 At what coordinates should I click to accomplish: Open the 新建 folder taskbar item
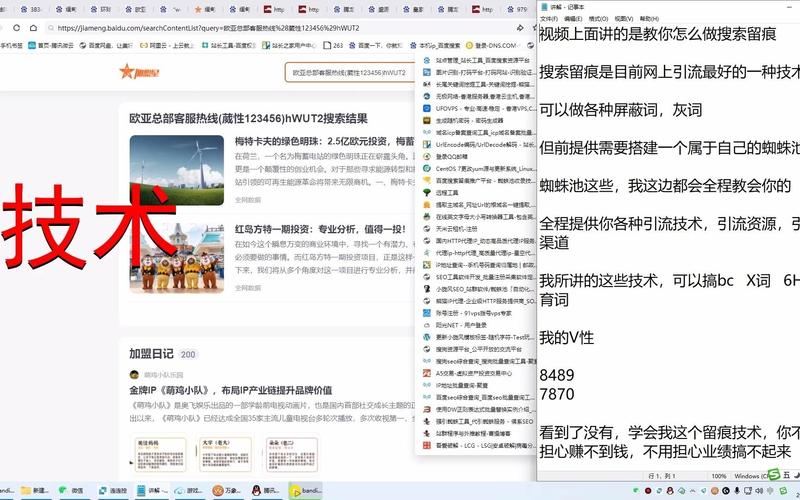coord(35,491)
